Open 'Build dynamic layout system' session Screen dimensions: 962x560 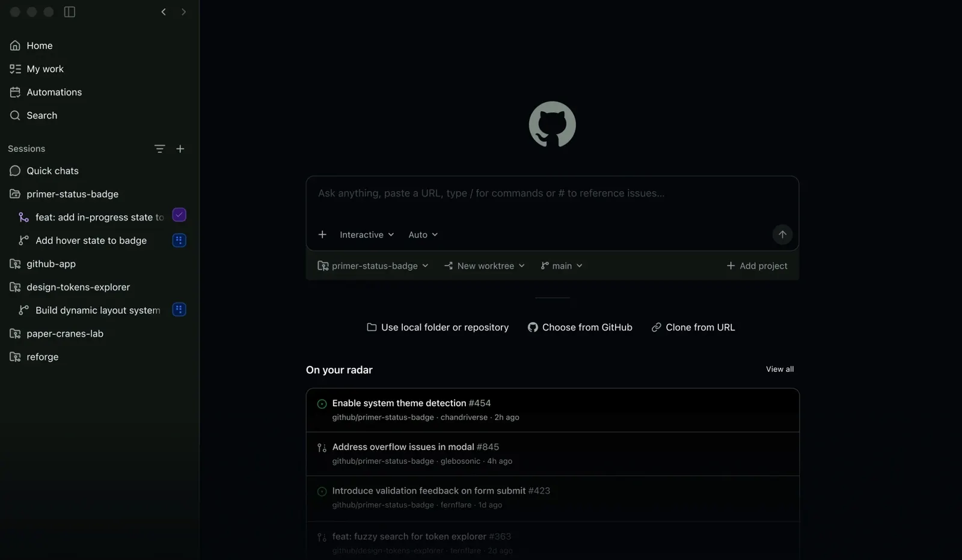tap(97, 310)
